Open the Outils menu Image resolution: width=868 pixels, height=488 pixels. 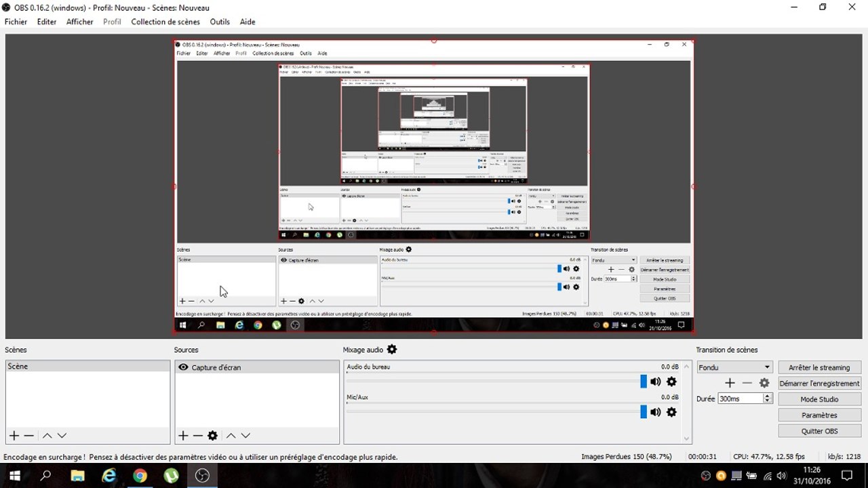coord(220,22)
